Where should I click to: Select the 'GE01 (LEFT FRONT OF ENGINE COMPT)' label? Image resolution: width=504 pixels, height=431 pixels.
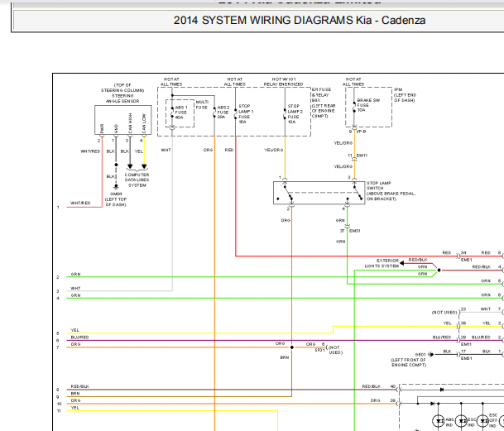pyautogui.click(x=409, y=360)
